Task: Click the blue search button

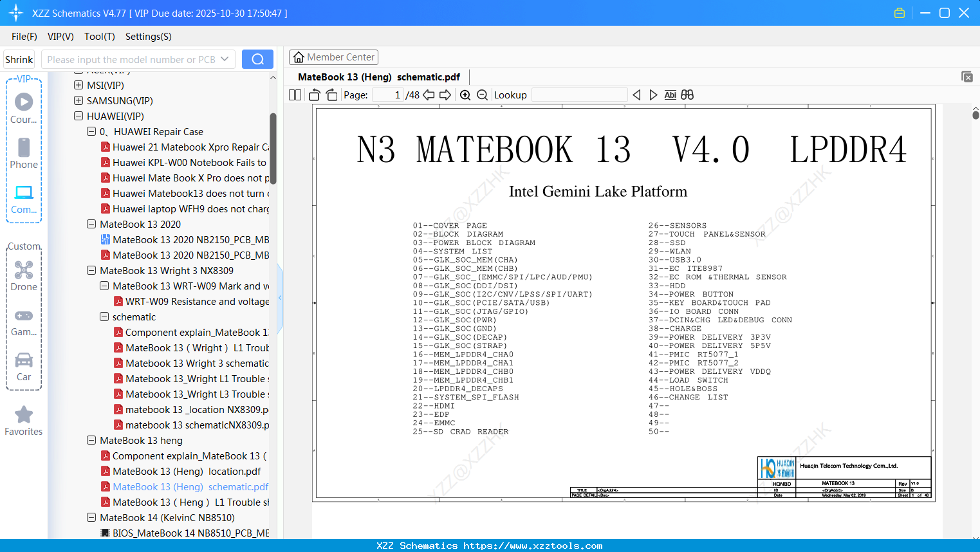Action: click(x=257, y=59)
